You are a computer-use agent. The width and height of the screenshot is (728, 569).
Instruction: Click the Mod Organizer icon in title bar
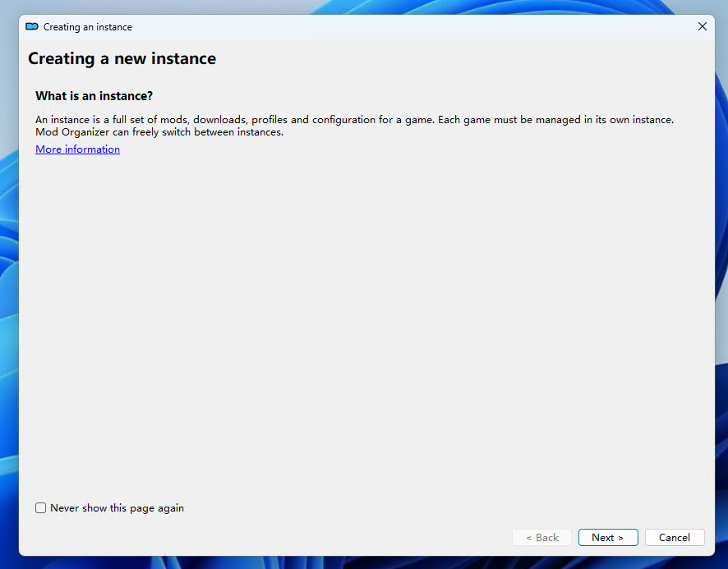click(32, 26)
